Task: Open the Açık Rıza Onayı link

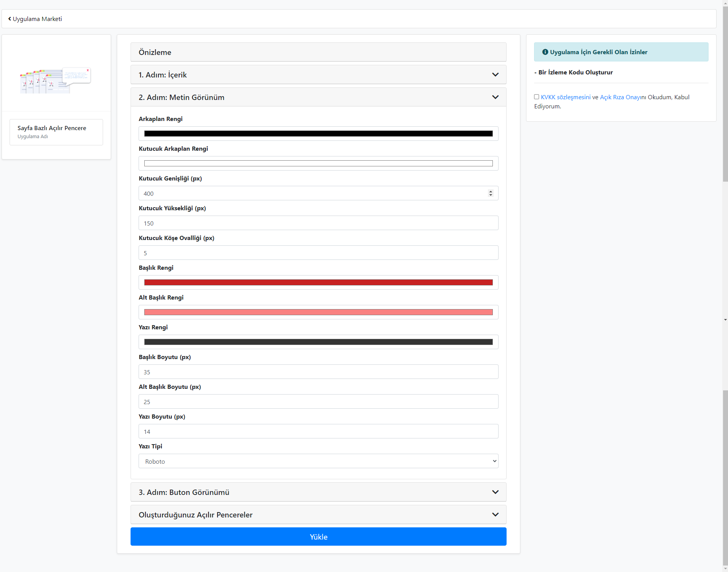Action: coord(620,97)
